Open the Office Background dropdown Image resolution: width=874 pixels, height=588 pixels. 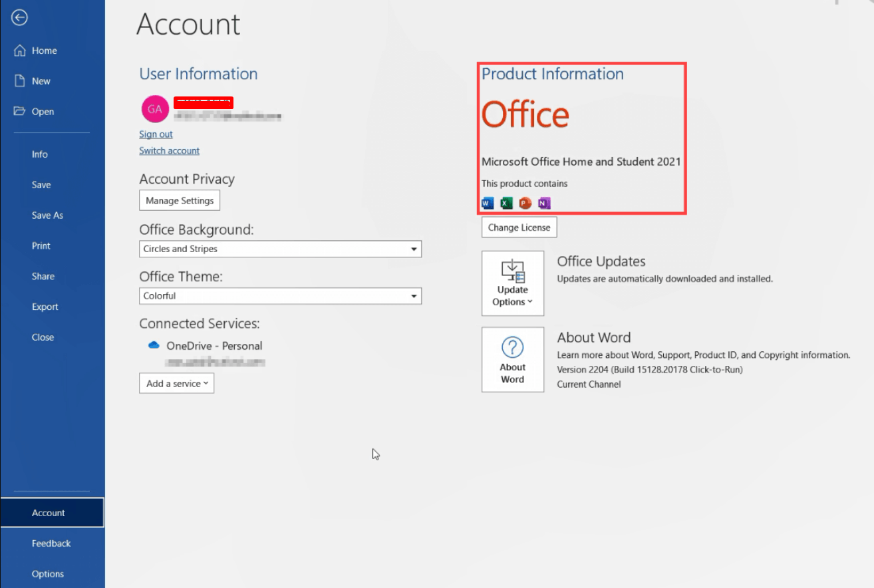(280, 249)
